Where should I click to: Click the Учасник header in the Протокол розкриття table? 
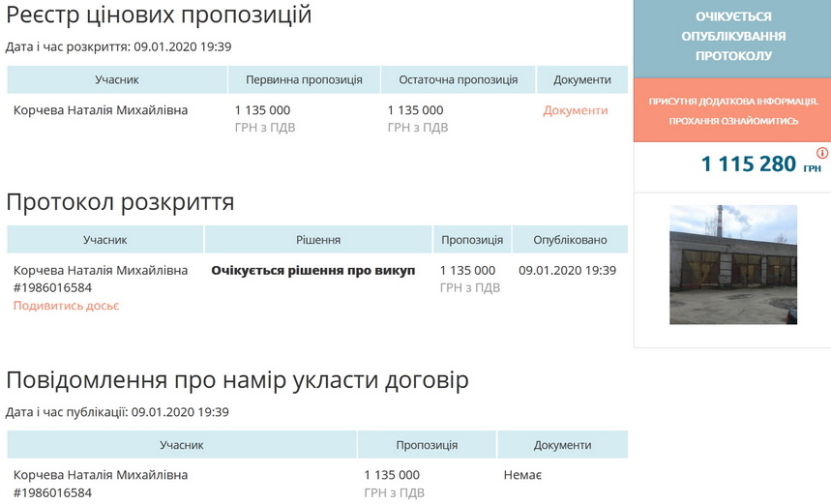pos(104,240)
